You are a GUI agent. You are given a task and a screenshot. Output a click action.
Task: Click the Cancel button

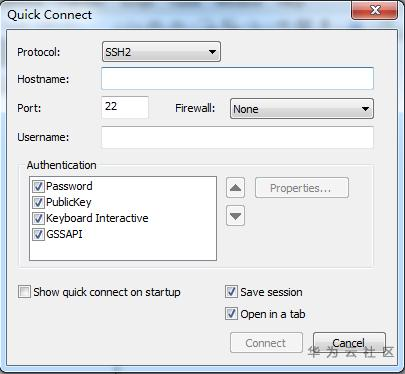click(x=349, y=343)
